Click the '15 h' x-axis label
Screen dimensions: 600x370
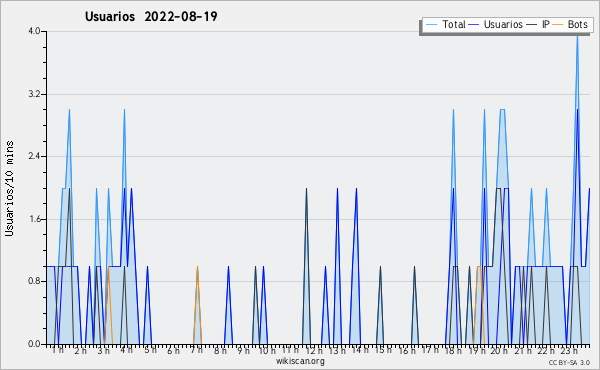pyautogui.click(x=383, y=350)
